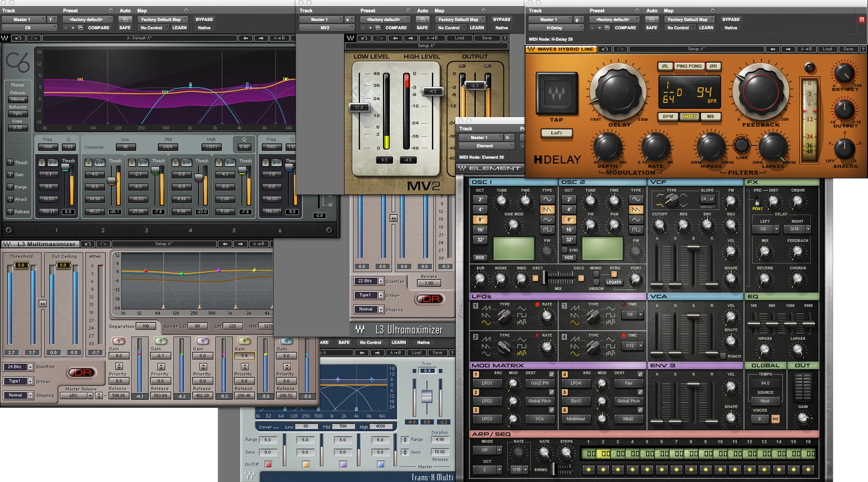Open the Trans-X Multi help question mark
The height and width of the screenshot is (482, 868).
pos(452,353)
